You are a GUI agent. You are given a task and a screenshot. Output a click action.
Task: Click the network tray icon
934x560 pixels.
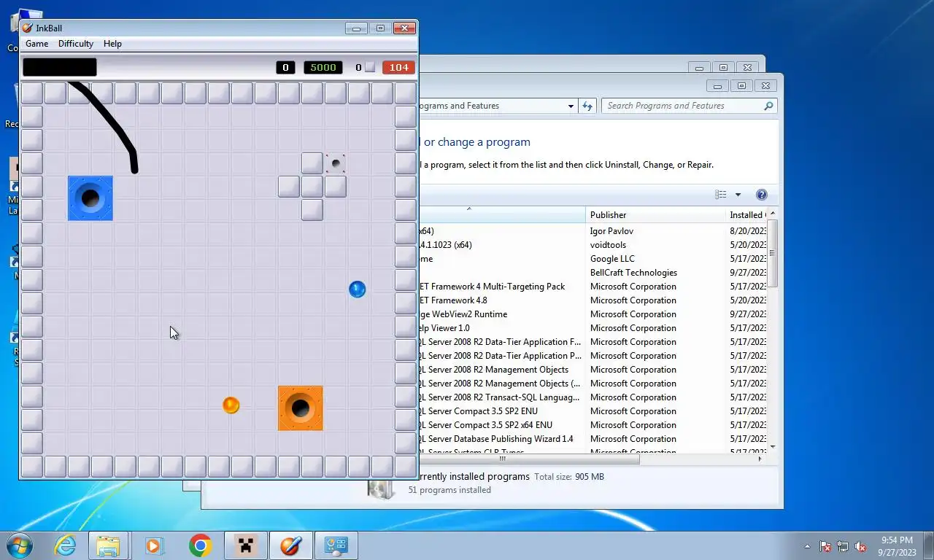[x=843, y=546]
